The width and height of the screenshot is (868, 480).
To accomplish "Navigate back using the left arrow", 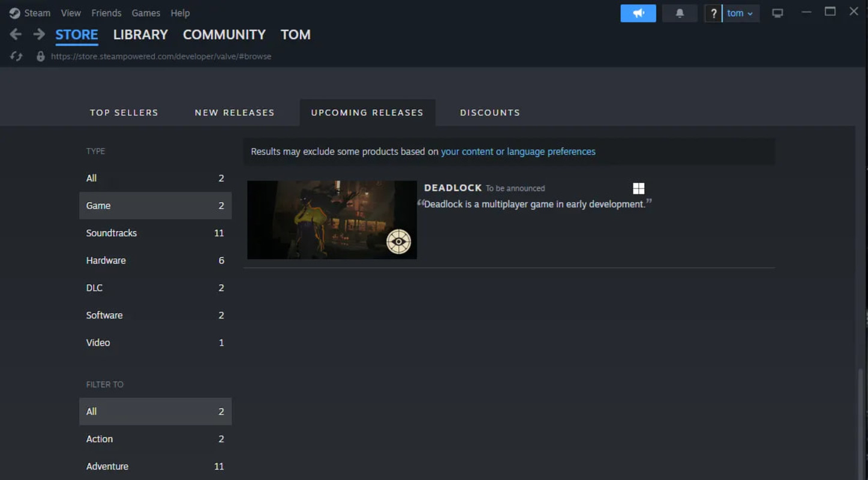I will click(15, 34).
